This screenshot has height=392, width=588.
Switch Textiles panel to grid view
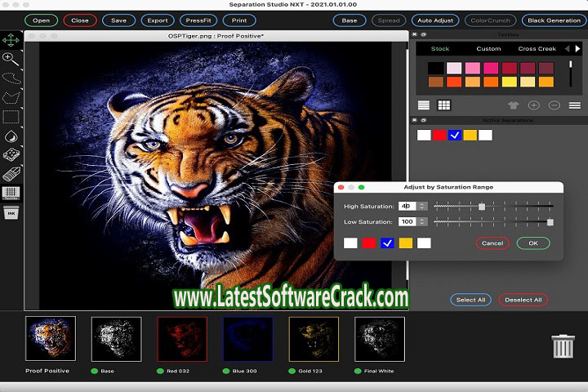[444, 105]
